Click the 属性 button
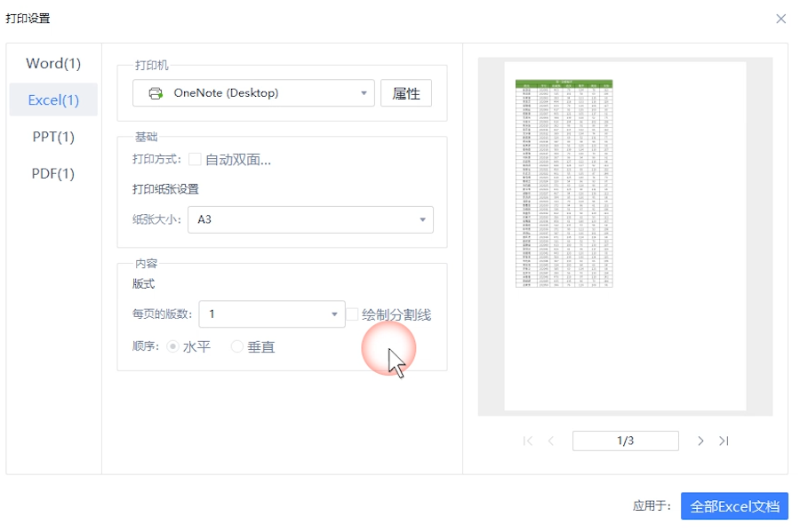 405,92
